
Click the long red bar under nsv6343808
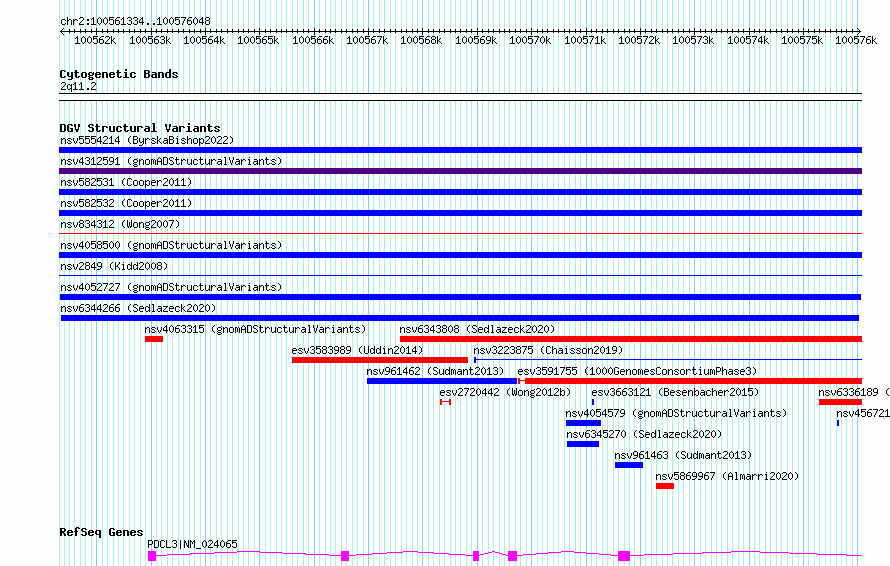[x=631, y=339]
